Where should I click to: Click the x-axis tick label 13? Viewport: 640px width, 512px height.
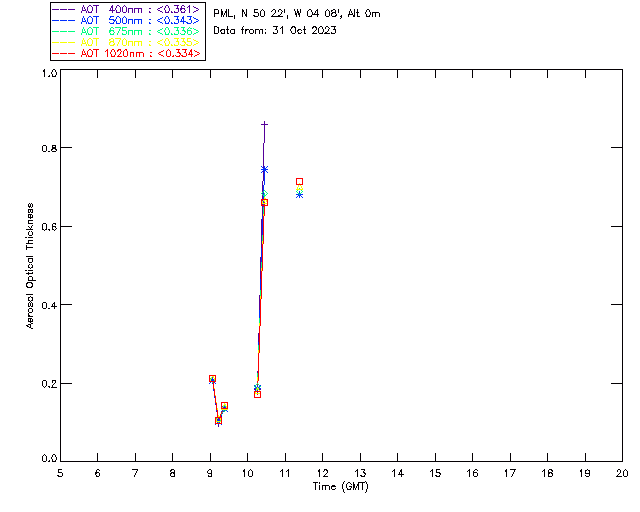pos(360,473)
